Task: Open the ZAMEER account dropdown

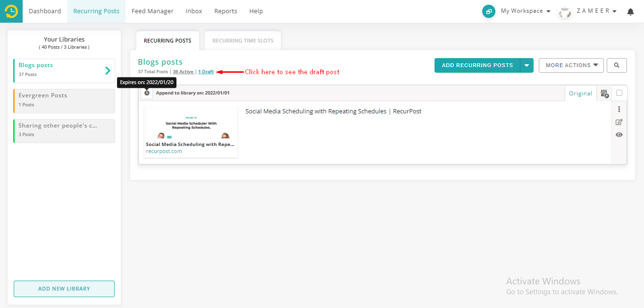Action: click(x=596, y=11)
